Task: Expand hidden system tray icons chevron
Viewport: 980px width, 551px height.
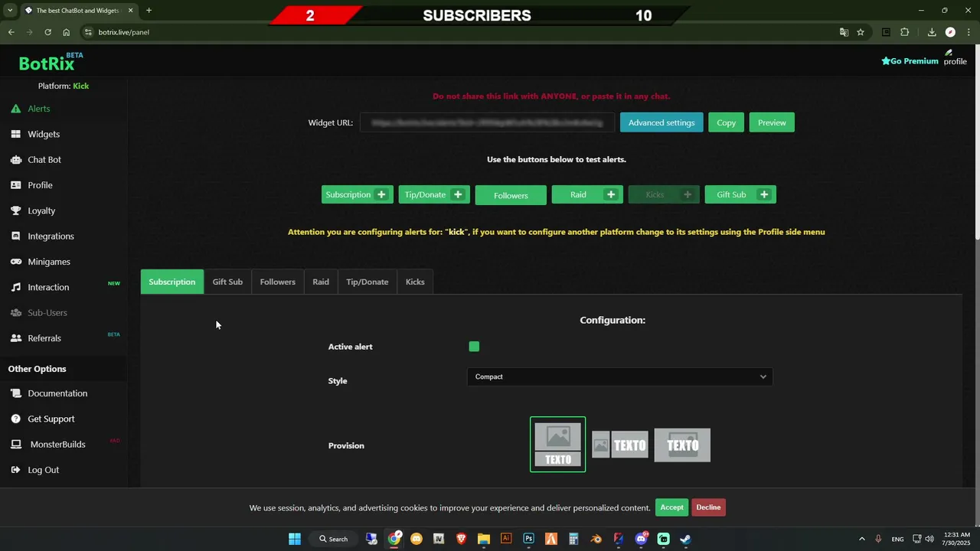Action: pos(861,539)
